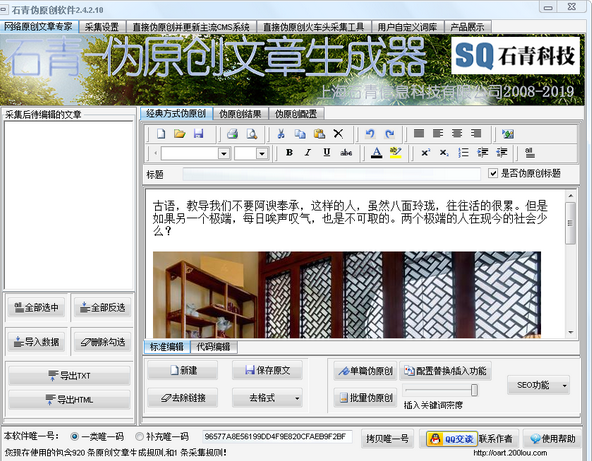Select the 一类唯一码 radio button

74,436
